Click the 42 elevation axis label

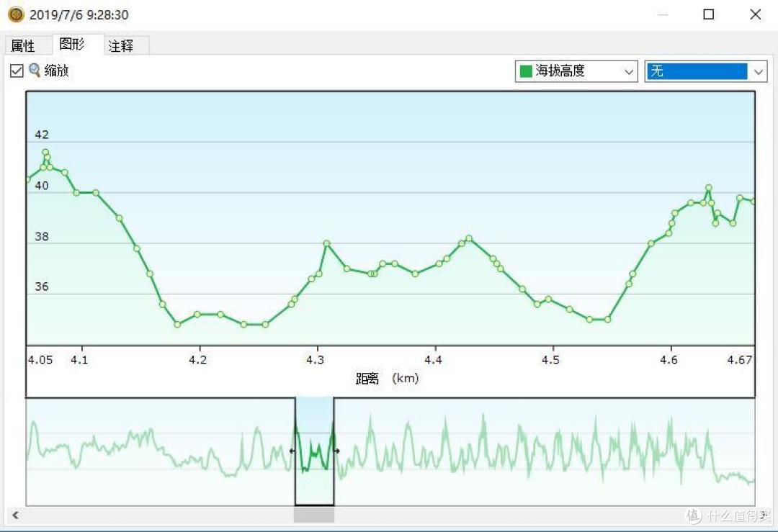click(x=42, y=135)
